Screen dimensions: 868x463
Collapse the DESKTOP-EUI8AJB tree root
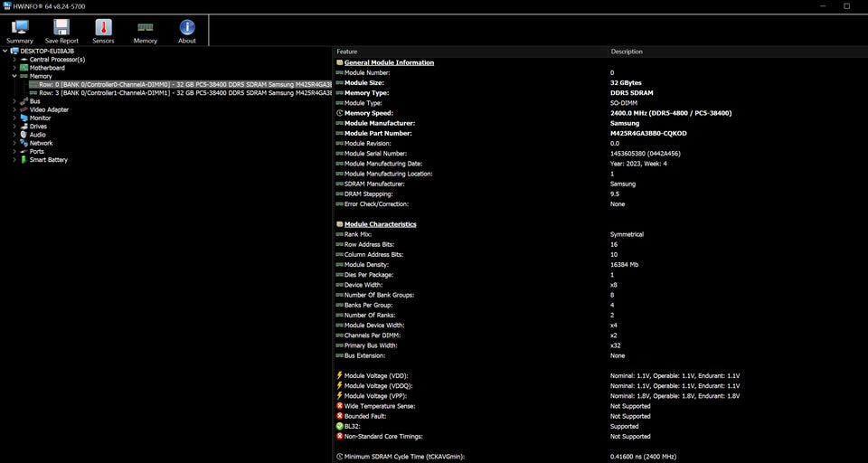tap(5, 51)
